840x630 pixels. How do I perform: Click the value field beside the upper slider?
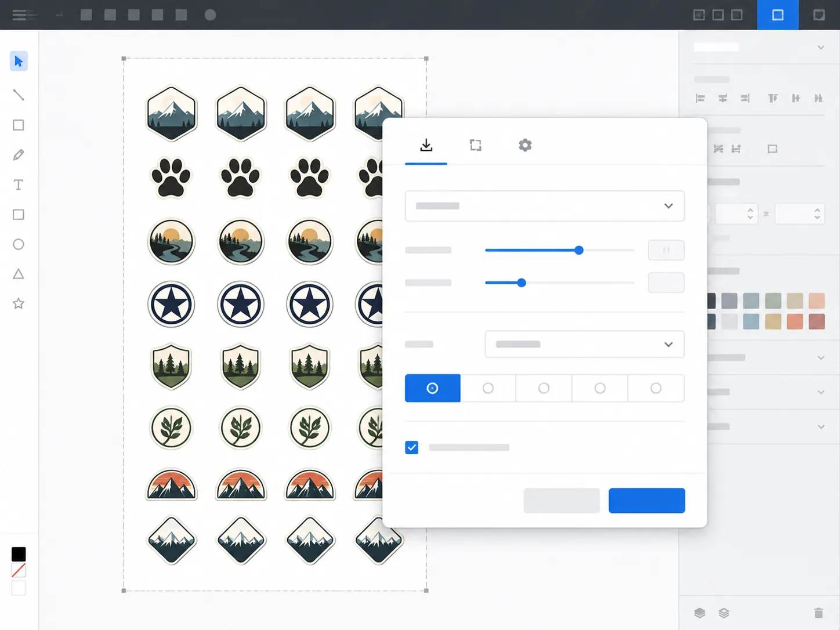point(666,250)
